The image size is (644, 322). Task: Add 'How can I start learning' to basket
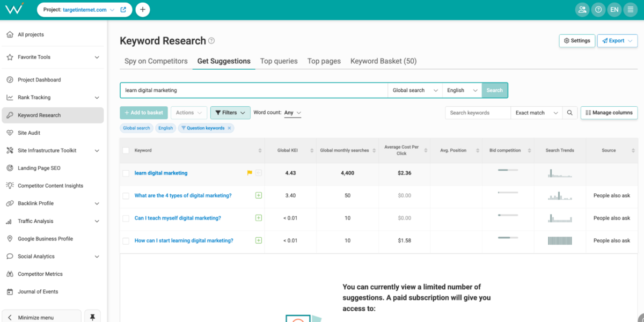point(259,240)
